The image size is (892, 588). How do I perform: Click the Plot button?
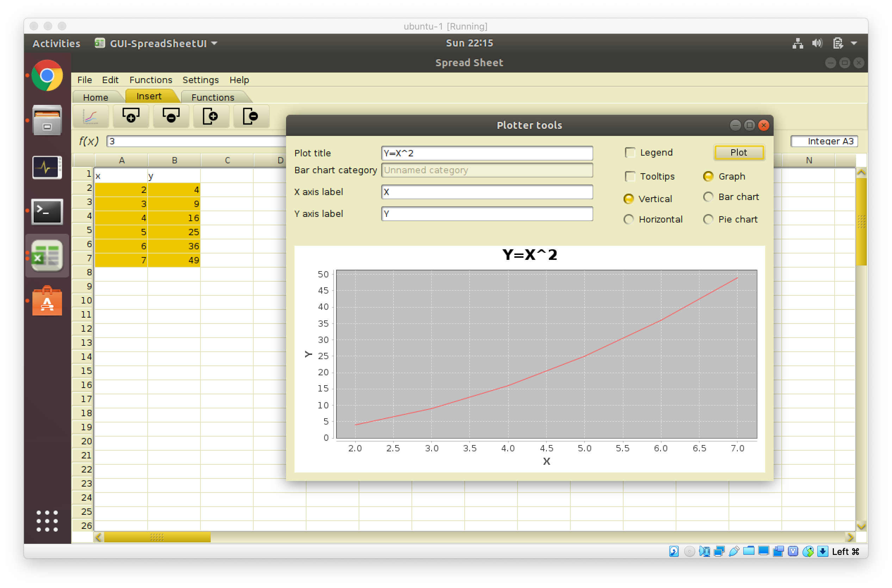coord(739,152)
